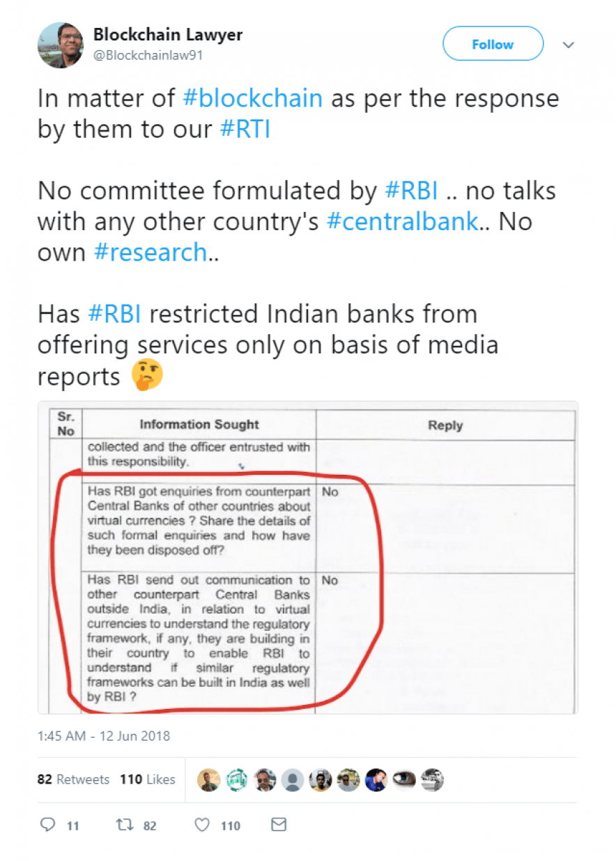Screen dimensions: 616x861
Task: Send tweet via envelope message icon
Action: (x=279, y=825)
